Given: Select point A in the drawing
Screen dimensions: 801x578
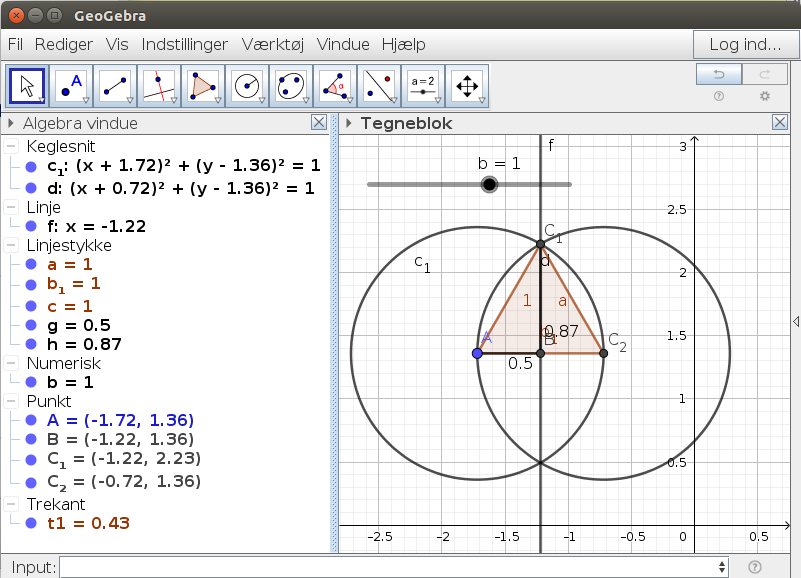Looking at the screenshot, I should click(x=477, y=353).
